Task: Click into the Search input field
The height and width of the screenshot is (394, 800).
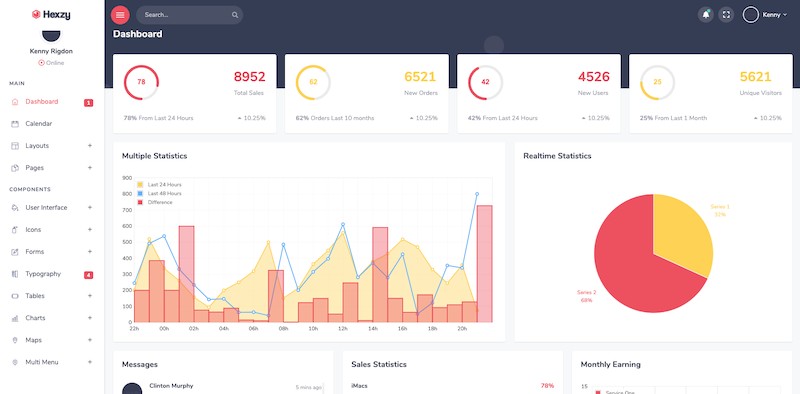Action: pos(189,15)
